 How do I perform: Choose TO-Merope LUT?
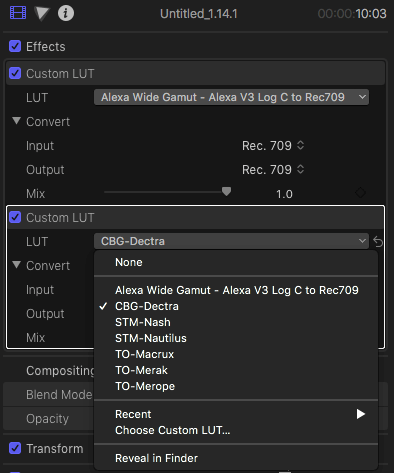[236, 386]
